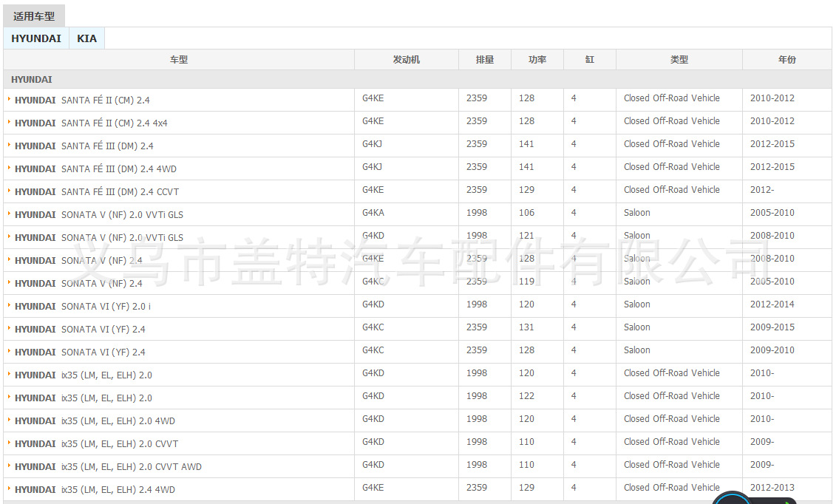Screen dimensions: 839x504
Task: Select year 2009-2015 of SONATA VI 2.4
Action: (772, 327)
